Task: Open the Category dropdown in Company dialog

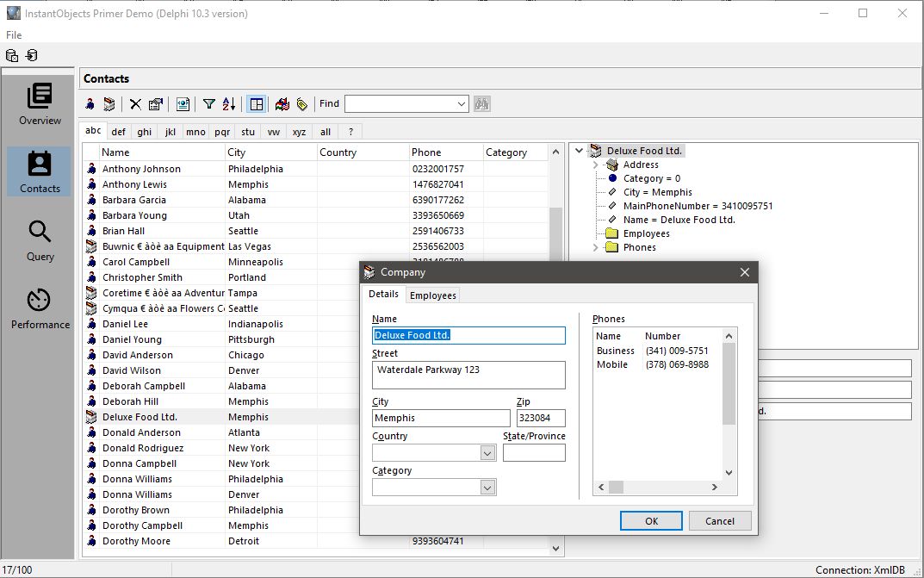Action: (487, 488)
